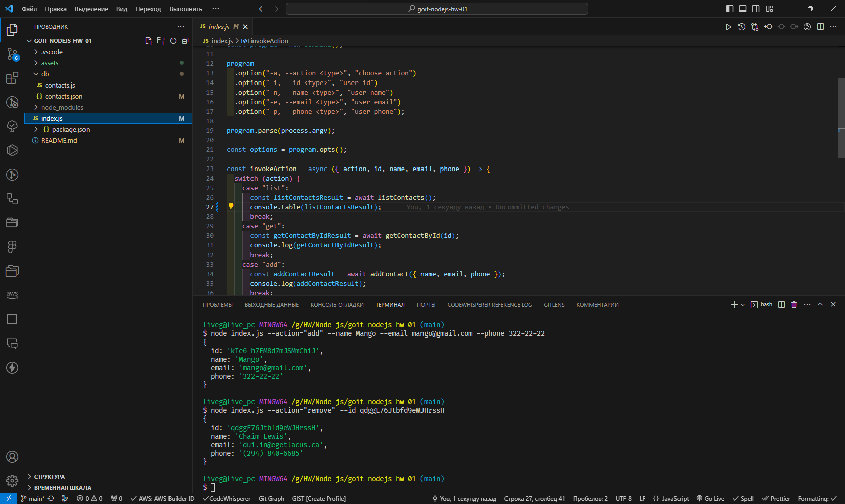The image size is (845, 504).
Task: Open the thunderbolt icon in activity bar
Action: click(12, 368)
